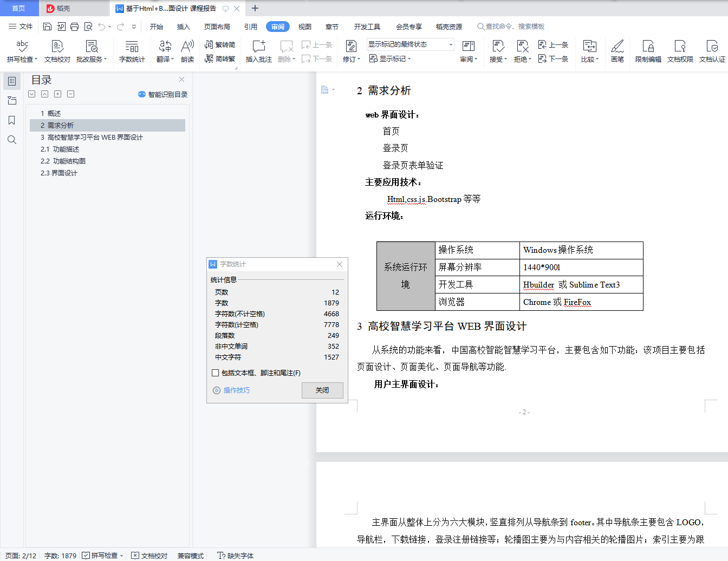Image resolution: width=728 pixels, height=561 pixels.
Task: Click the 比较 compare documents icon
Action: (589, 47)
